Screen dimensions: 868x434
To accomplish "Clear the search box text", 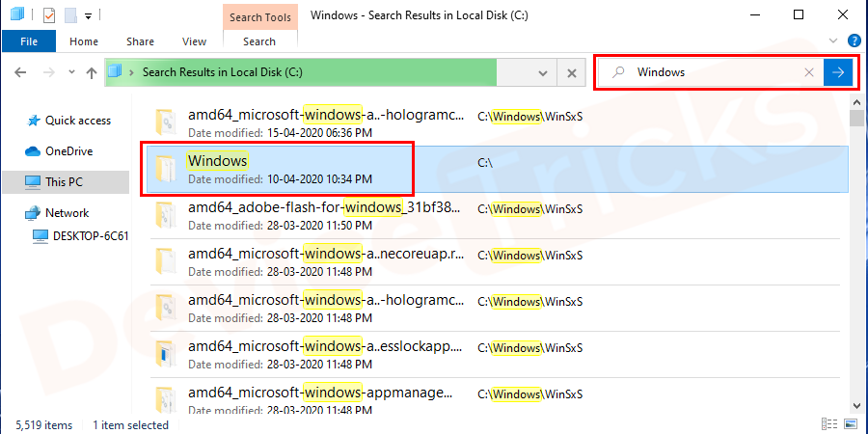I will coord(809,72).
